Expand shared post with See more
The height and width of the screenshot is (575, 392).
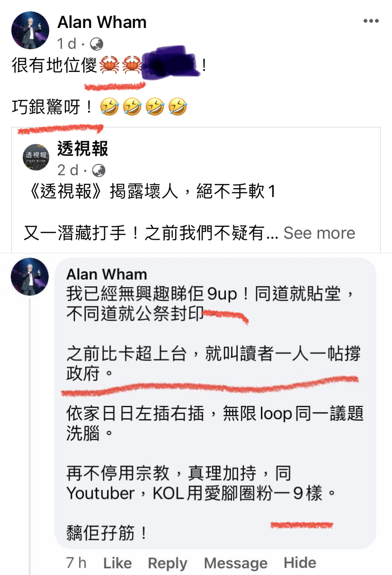[x=319, y=233]
